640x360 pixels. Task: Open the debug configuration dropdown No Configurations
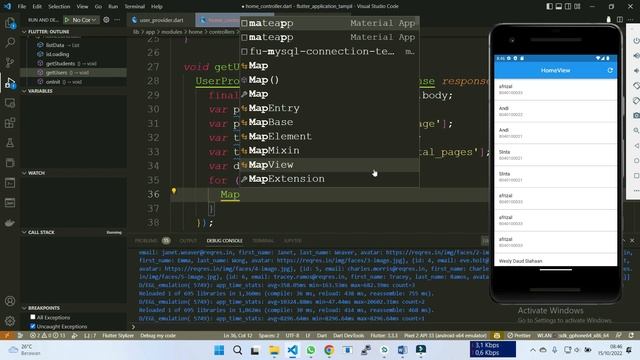[84, 20]
